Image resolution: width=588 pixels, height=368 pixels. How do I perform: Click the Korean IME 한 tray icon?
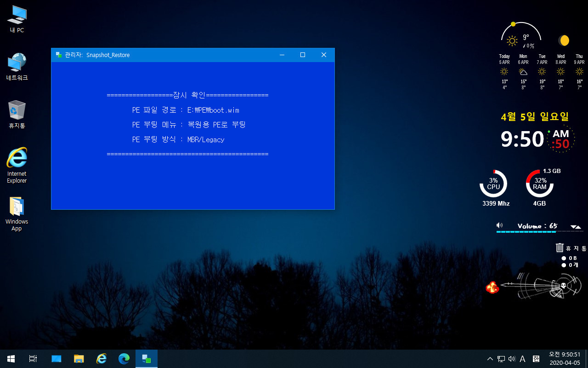click(x=536, y=359)
